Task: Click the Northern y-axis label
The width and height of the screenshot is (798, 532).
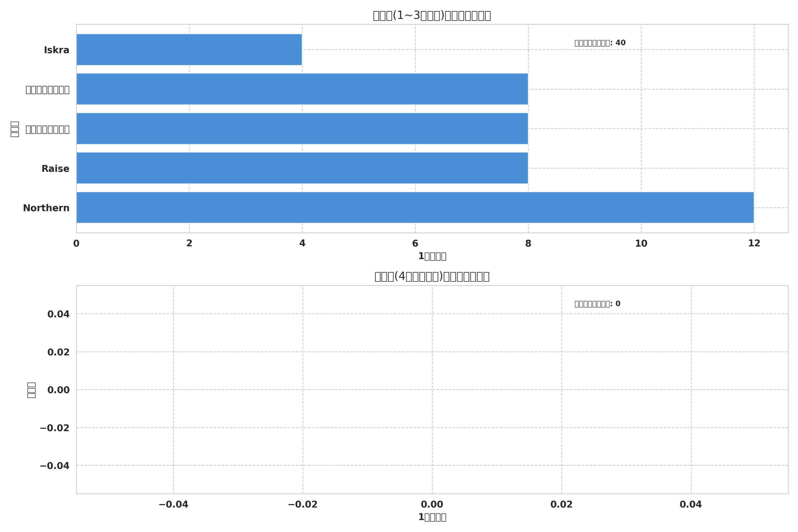Action: [46, 208]
